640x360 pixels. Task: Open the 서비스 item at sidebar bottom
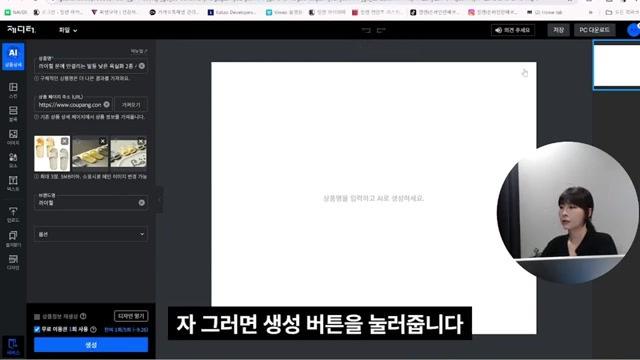coord(13,347)
